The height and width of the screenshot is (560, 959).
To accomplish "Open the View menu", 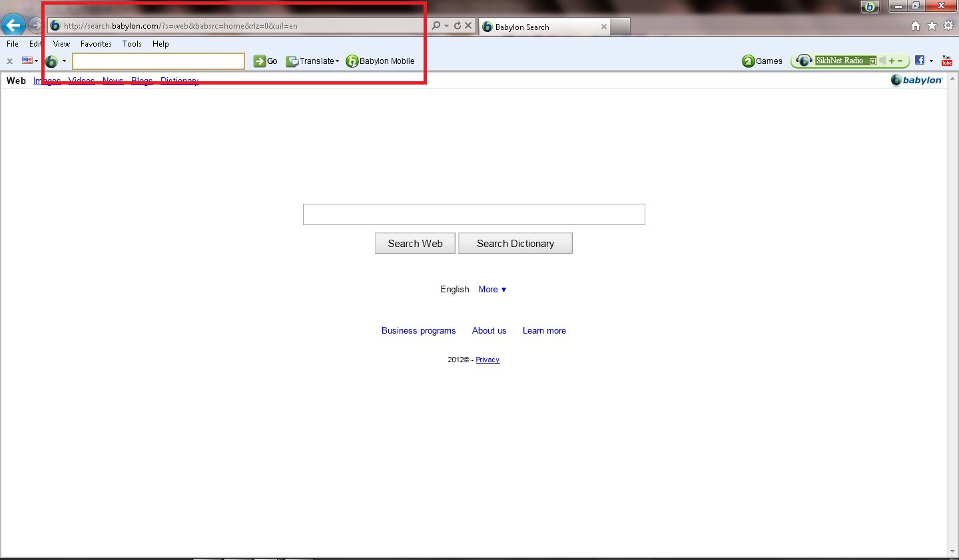I will [x=62, y=44].
